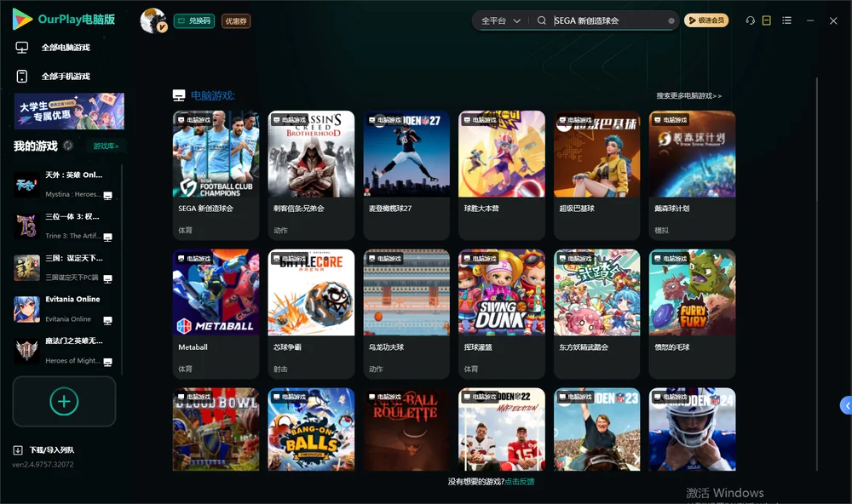The width and height of the screenshot is (852, 504).
Task: Open the 游戏库> library link
Action: [106, 146]
